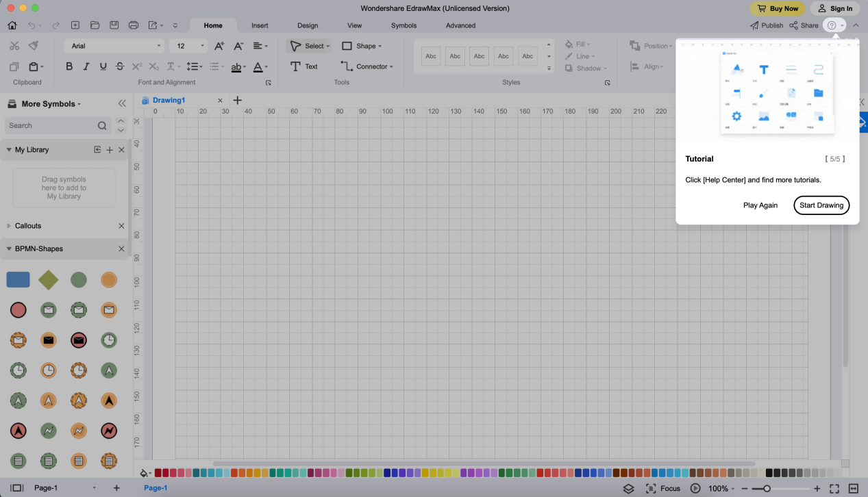
Task: Toggle Subscript formatting
Action: (x=154, y=66)
